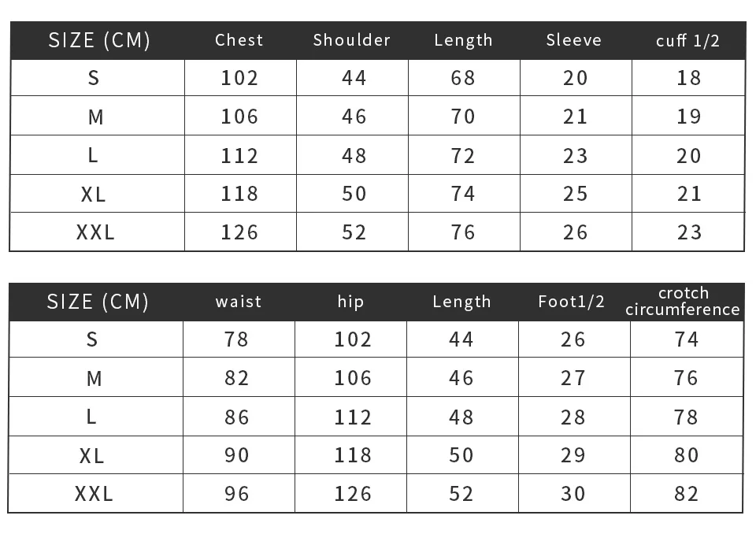The width and height of the screenshot is (756, 534).
Task: Click the waist column header
Action: point(238,302)
